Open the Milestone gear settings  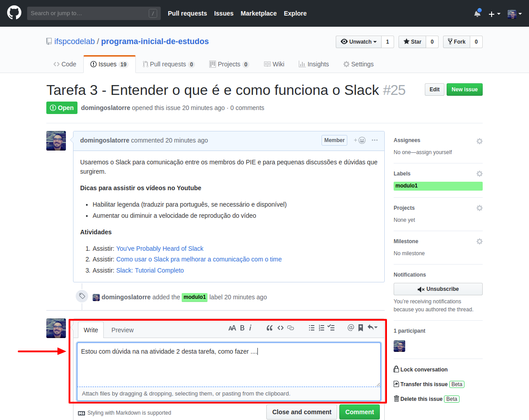480,241
